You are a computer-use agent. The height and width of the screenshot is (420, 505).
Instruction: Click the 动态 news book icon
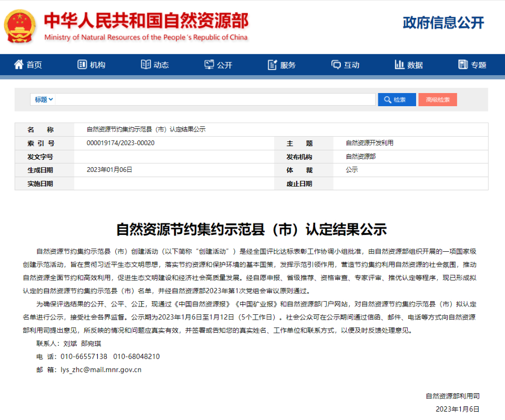pyautogui.click(x=146, y=65)
